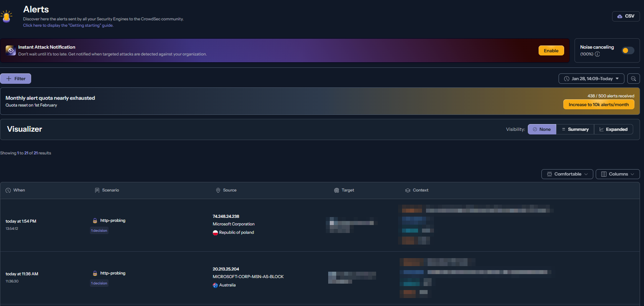This screenshot has height=306, width=644.
Task: Click the 1 decision badge for 11:36 AM alert
Action: coord(99,283)
